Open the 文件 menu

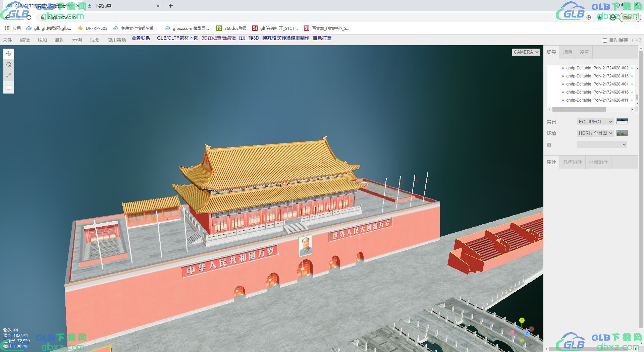pyautogui.click(x=7, y=40)
